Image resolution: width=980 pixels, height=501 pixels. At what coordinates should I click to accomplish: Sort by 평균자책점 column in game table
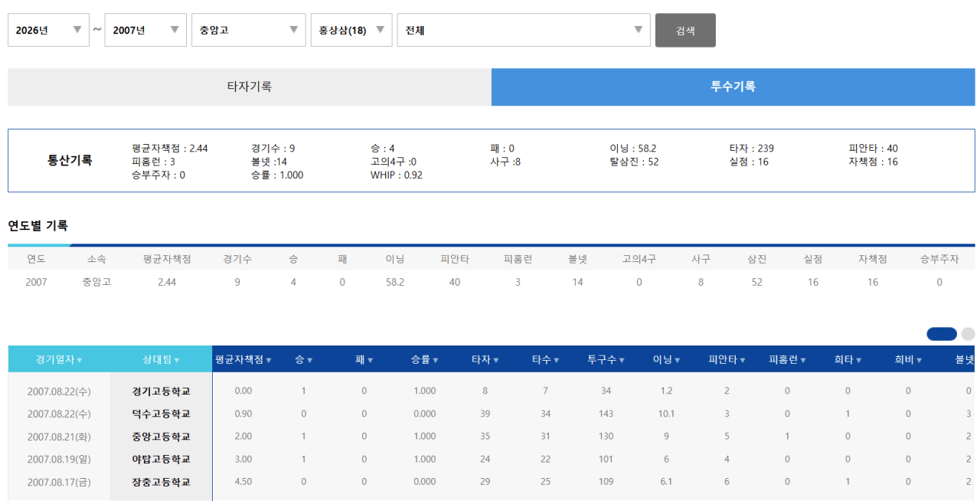coord(243,359)
